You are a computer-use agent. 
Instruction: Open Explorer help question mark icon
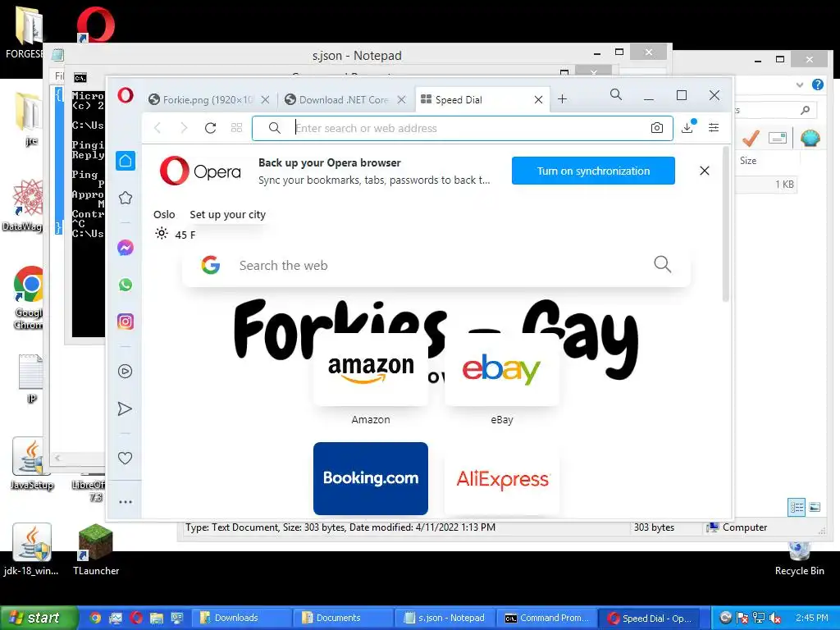click(818, 84)
